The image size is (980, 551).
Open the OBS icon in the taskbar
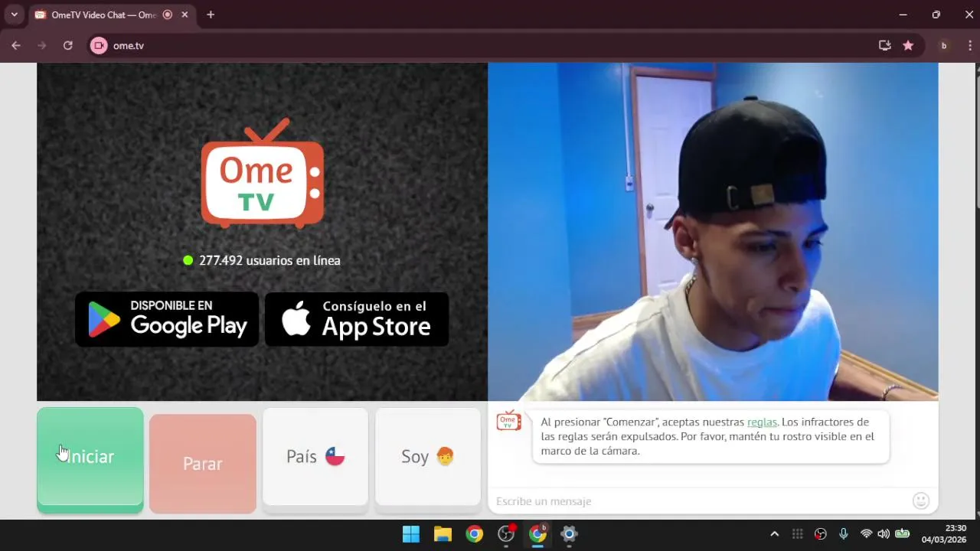coord(506,534)
